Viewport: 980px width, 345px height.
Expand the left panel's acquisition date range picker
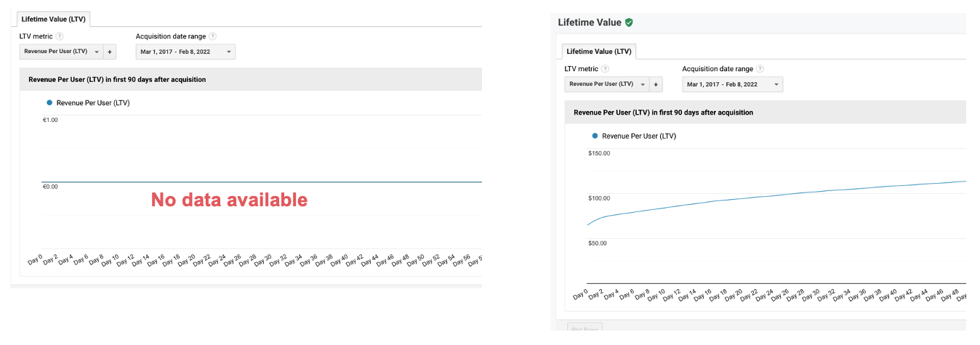click(x=185, y=52)
